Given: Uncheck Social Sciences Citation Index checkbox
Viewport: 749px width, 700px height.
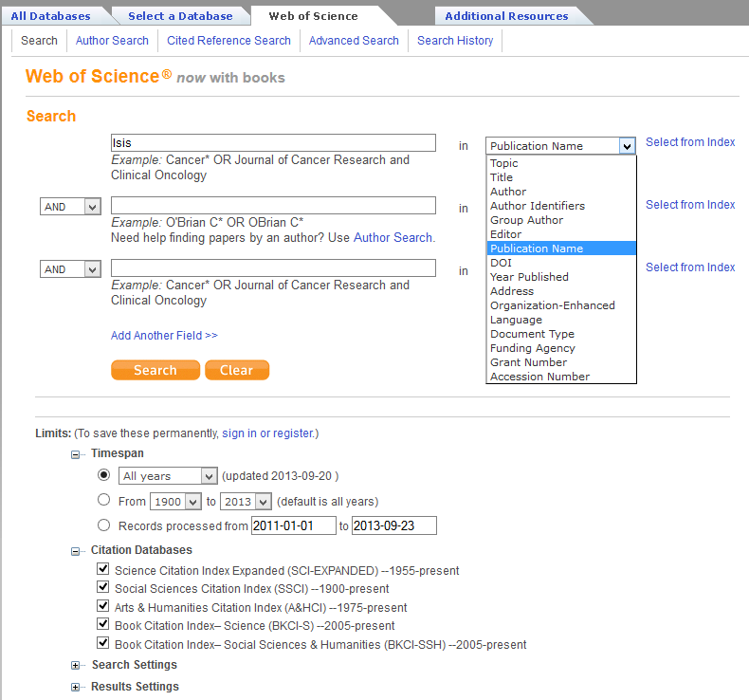Looking at the screenshot, I should [x=102, y=587].
